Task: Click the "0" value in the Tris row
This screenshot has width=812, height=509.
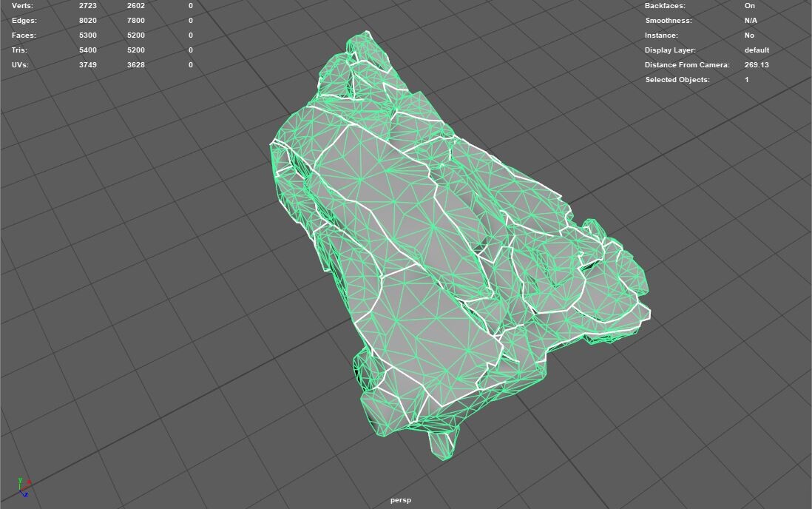Action: click(191, 50)
